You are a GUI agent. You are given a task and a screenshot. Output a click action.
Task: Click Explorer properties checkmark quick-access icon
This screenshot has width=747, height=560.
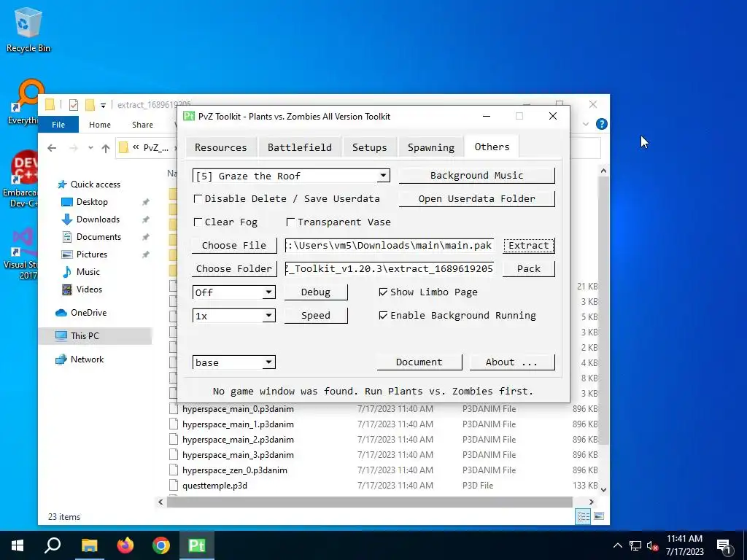tap(74, 105)
